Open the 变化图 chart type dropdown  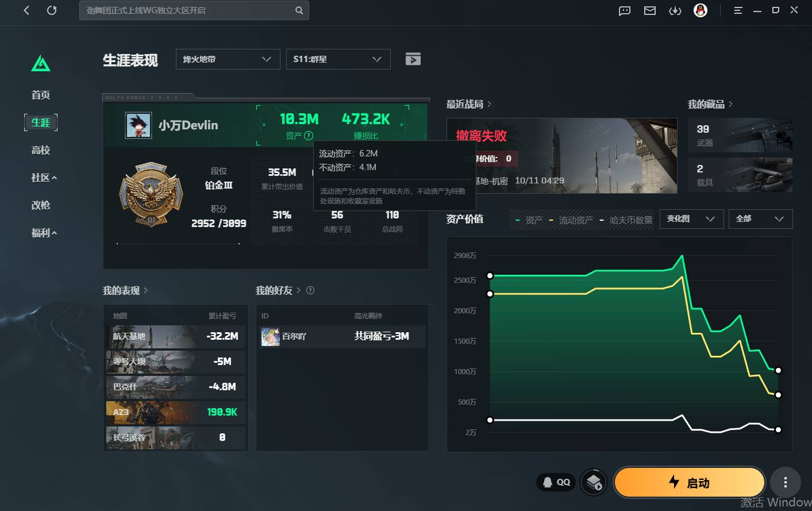(x=691, y=219)
